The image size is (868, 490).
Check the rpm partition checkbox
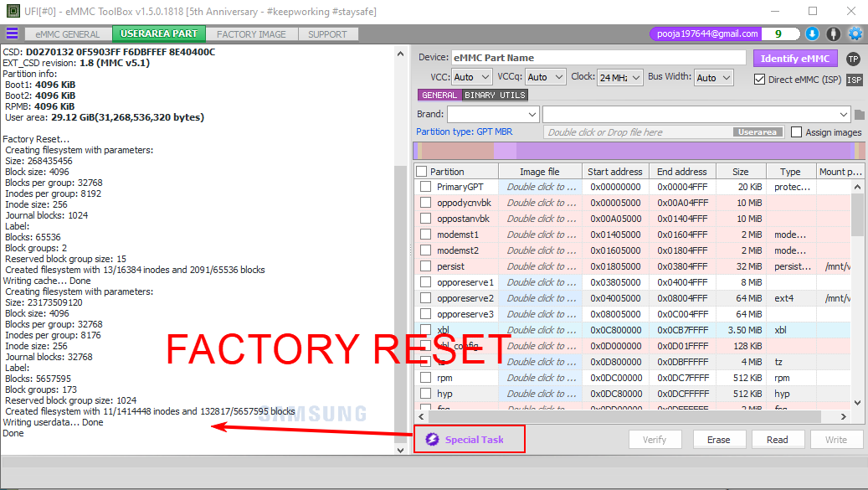click(425, 378)
